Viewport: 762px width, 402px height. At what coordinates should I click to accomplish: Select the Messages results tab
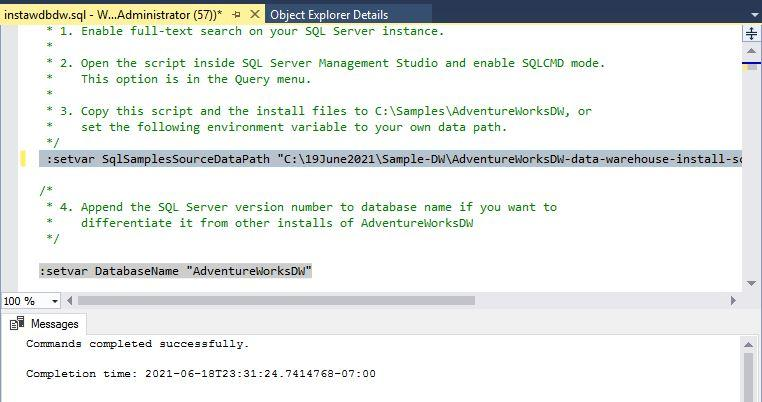tap(44, 324)
